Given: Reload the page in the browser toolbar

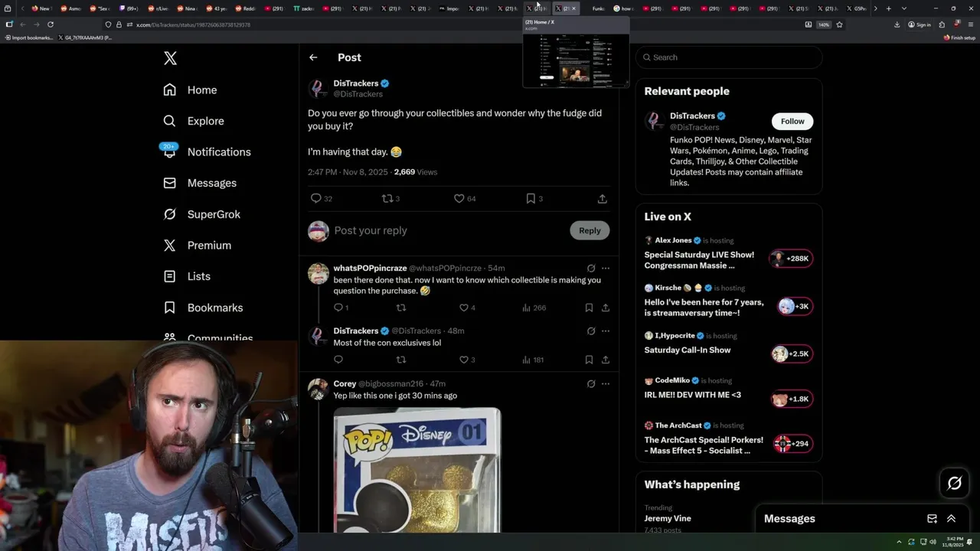Looking at the screenshot, I should pyautogui.click(x=51, y=24).
